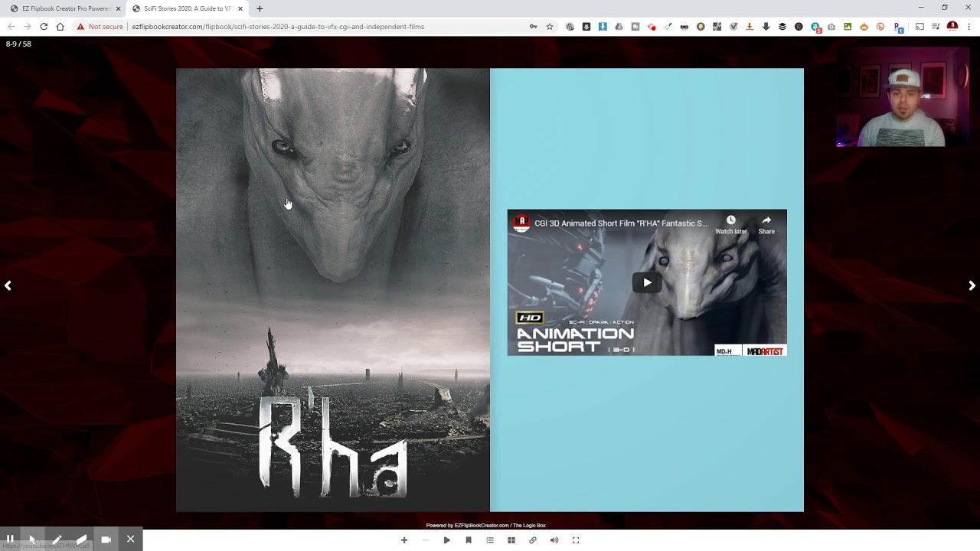Show the page thumbnails grid

(511, 540)
